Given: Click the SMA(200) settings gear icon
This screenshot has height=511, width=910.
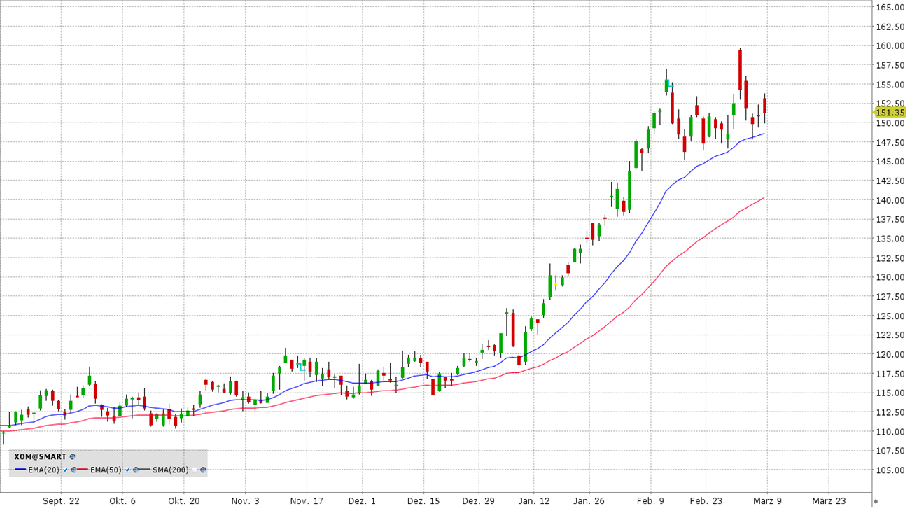Looking at the screenshot, I should (203, 470).
